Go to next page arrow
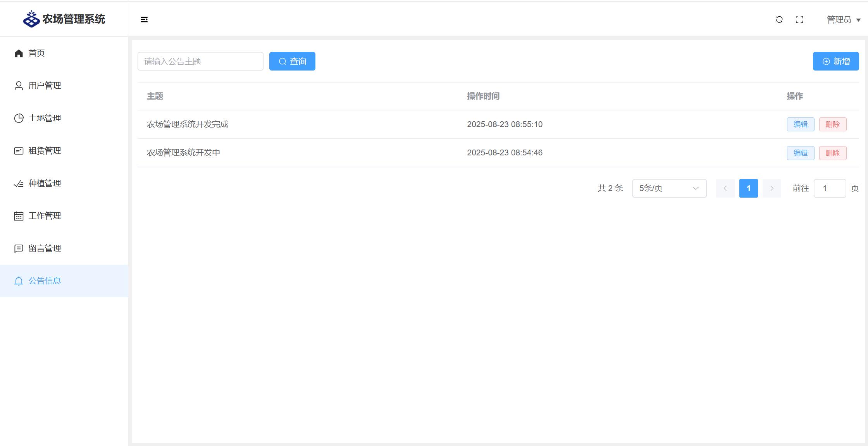The width and height of the screenshot is (868, 446). click(x=772, y=188)
